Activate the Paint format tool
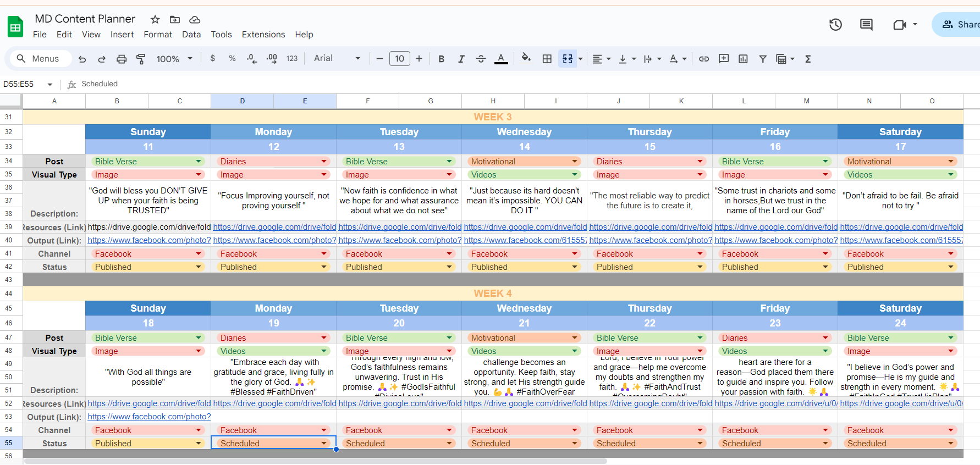The height and width of the screenshot is (465, 980). [x=141, y=59]
